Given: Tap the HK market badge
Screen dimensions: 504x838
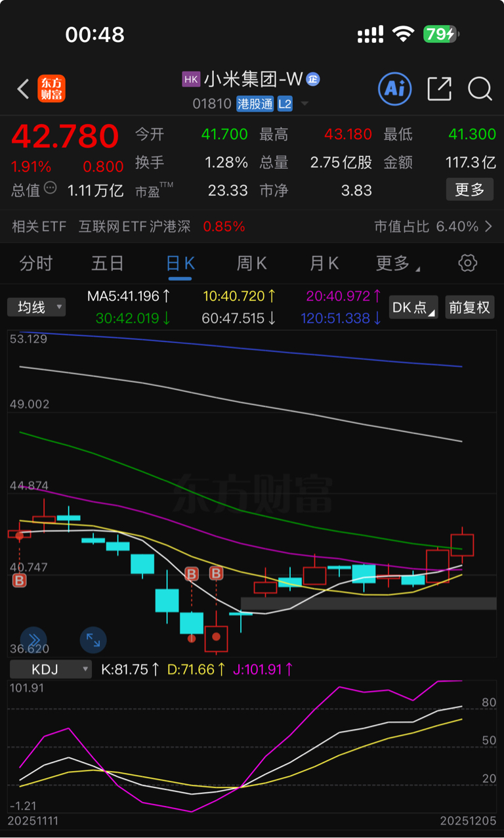Looking at the screenshot, I should click(191, 79).
